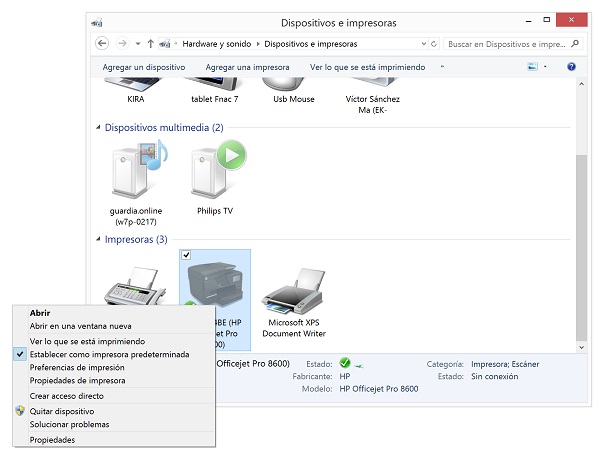The height and width of the screenshot is (455, 600).
Task: Click the address bar location icon
Action: [164, 44]
